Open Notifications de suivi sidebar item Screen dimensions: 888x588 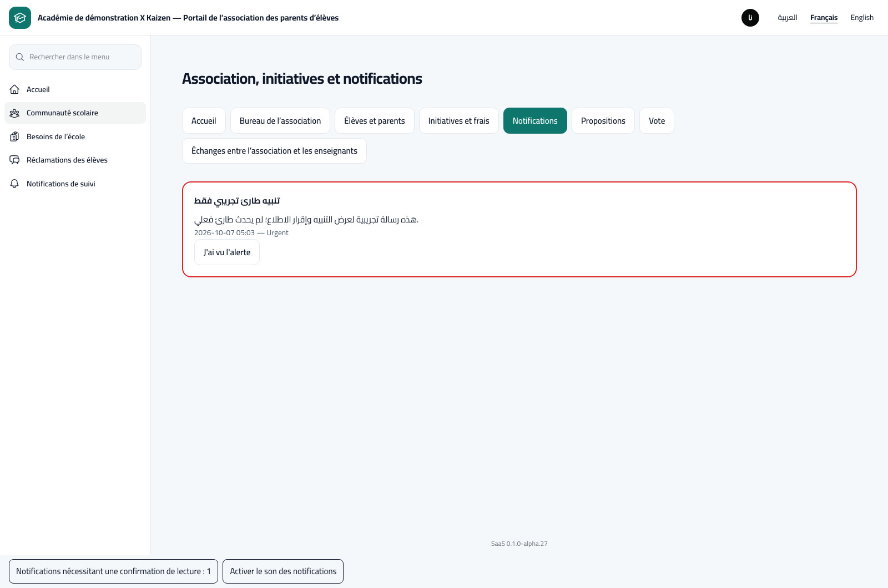click(75, 184)
